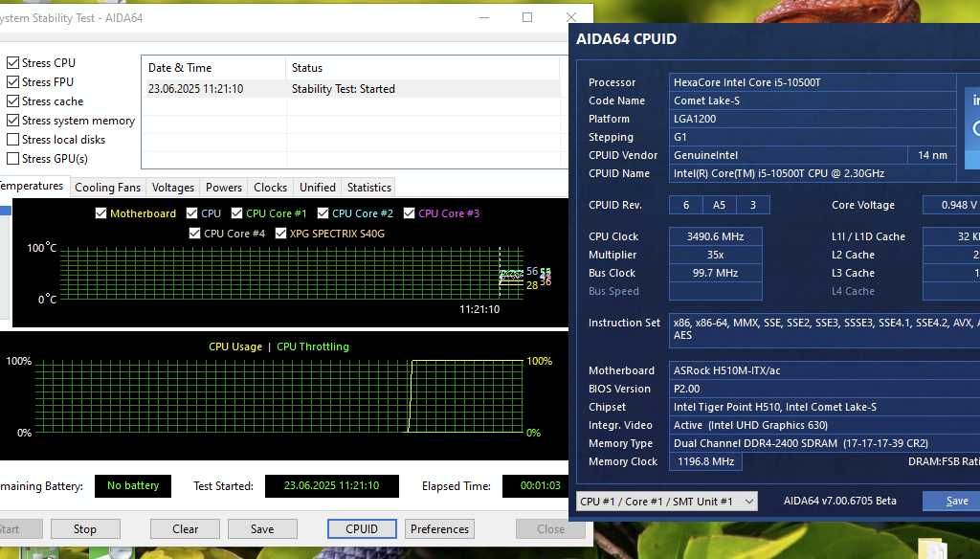This screenshot has height=559, width=980.
Task: Open Preferences in Stability Test
Action: tap(439, 529)
